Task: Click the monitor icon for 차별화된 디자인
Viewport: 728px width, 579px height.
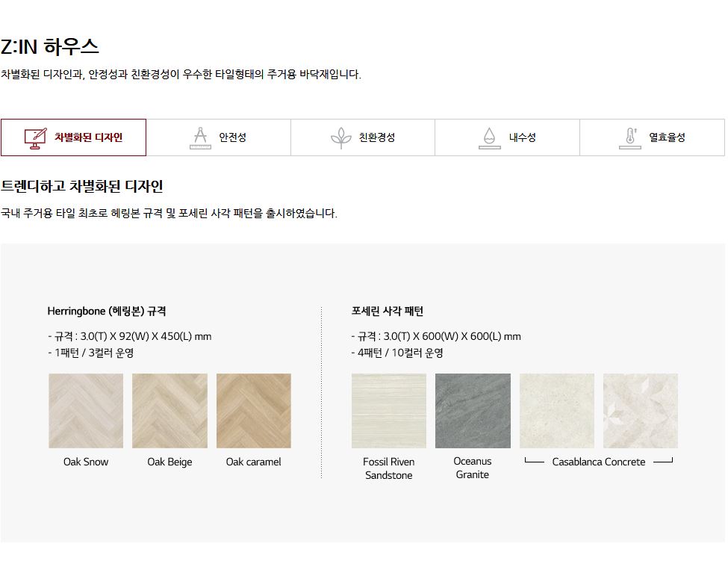Action: 36,137
